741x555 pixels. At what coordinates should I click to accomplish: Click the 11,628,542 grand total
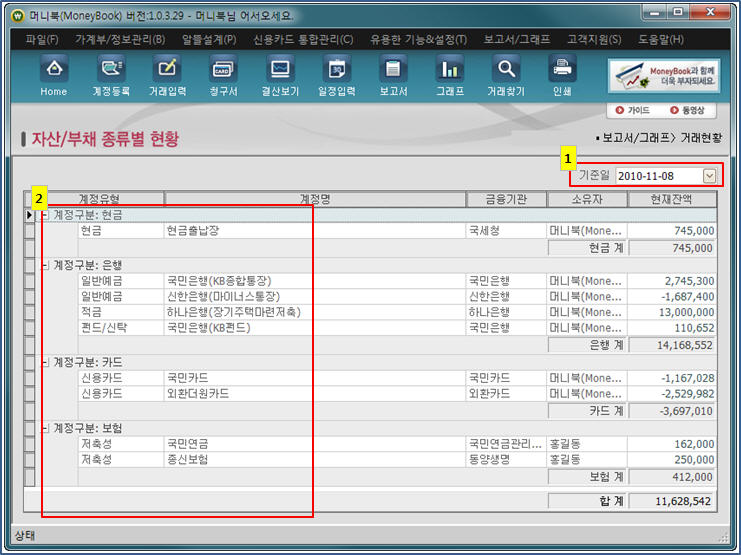click(672, 501)
